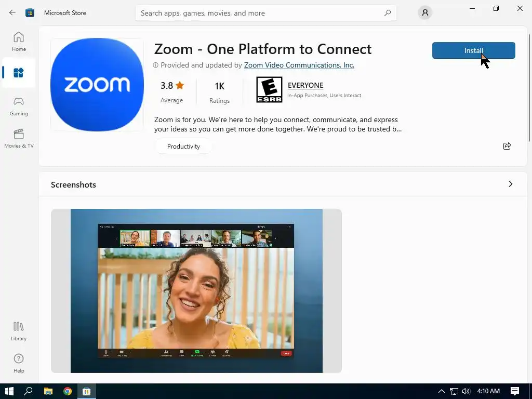Restore down the Microsoft Store window
The image size is (532, 399).
click(x=496, y=8)
